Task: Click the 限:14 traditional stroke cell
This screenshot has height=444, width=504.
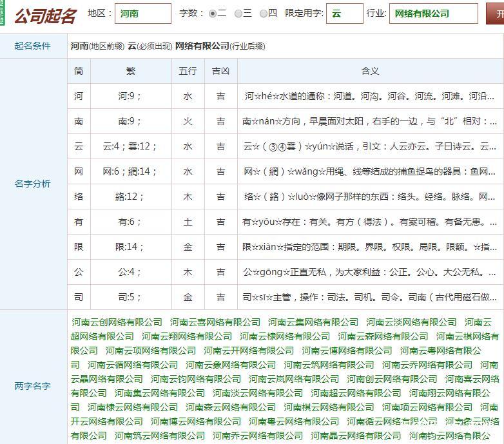Action: (x=131, y=247)
